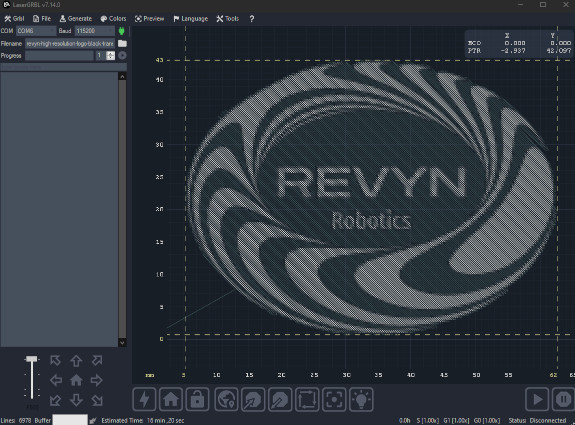
Task: Click the Buffer progress bar
Action: [70, 420]
